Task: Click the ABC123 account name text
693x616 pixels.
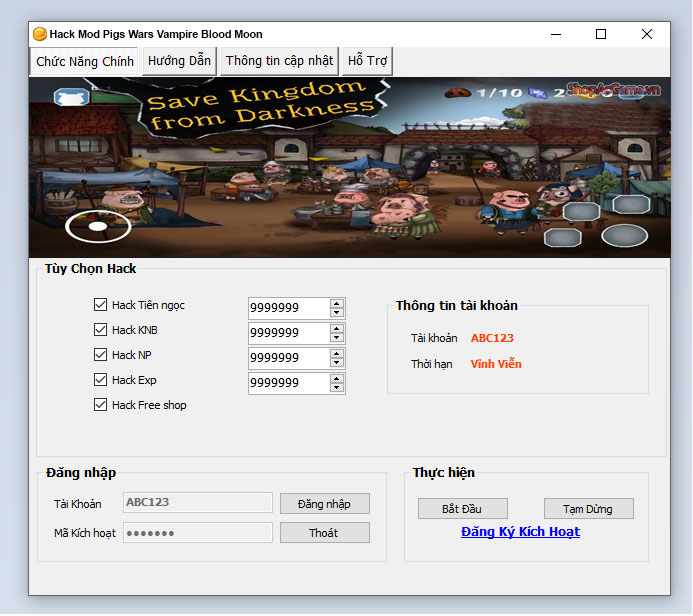Action: pos(492,338)
